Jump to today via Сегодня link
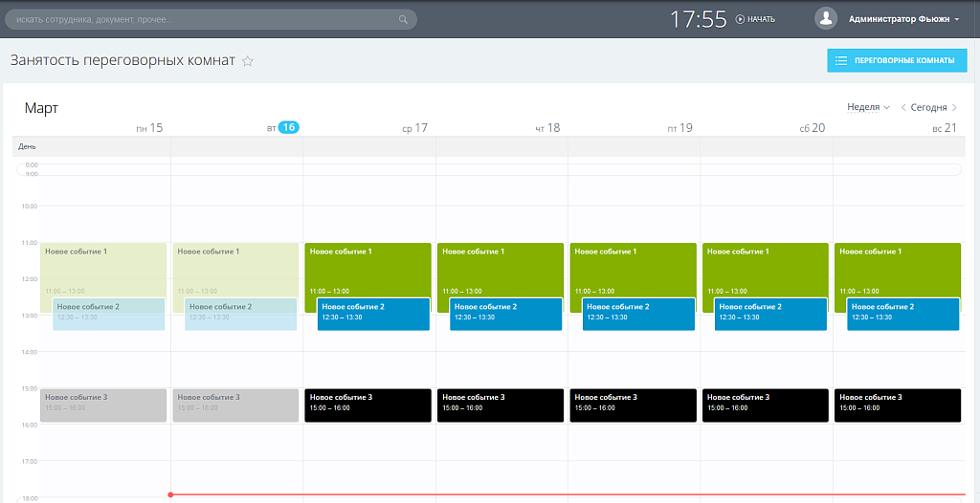The width and height of the screenshot is (980, 503). [x=928, y=108]
